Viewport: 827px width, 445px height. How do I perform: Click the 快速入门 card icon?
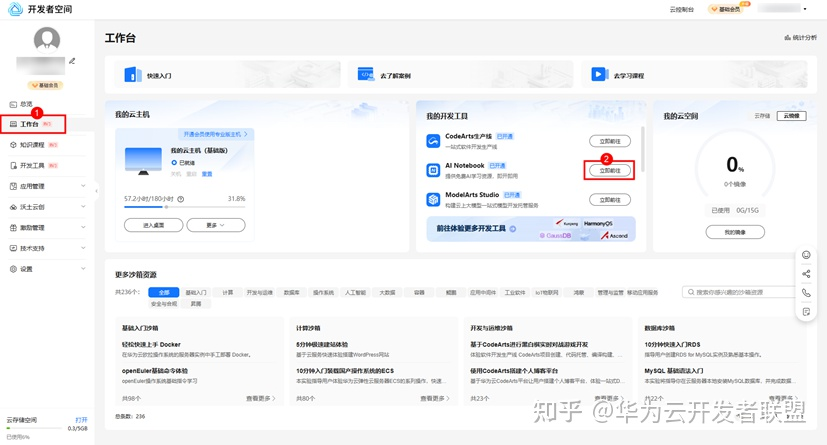coord(133,74)
